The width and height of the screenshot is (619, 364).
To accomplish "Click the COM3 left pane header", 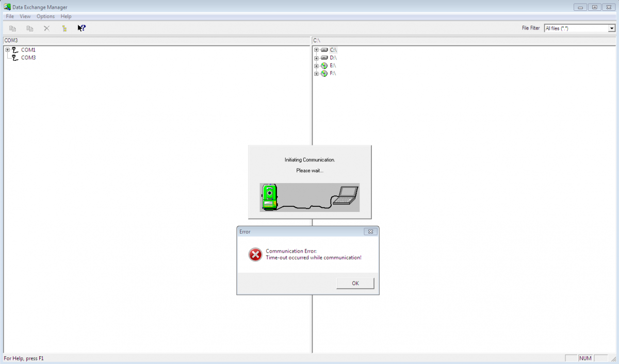I will (157, 40).
